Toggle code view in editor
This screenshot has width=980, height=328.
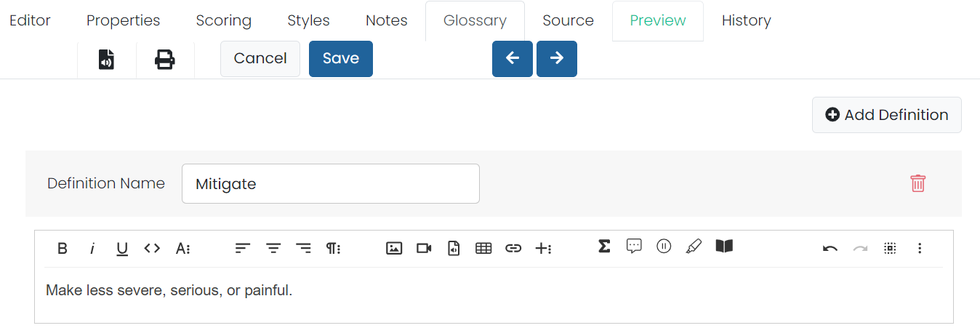[152, 248]
